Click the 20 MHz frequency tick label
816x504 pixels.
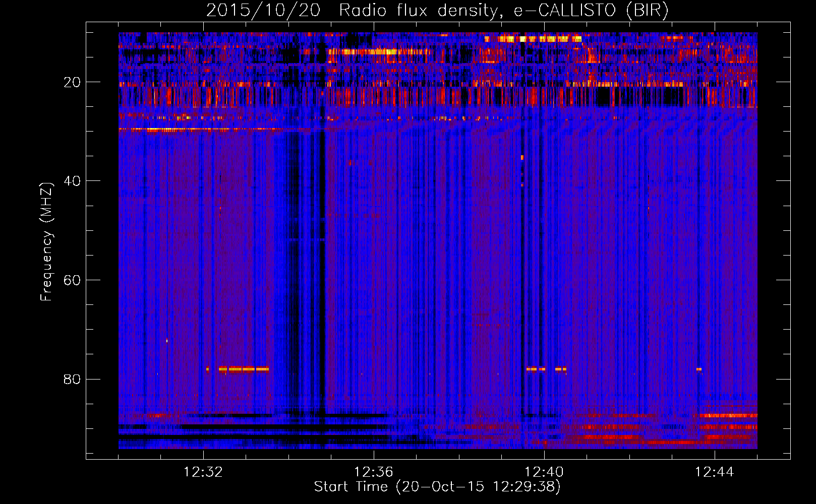[x=72, y=82]
